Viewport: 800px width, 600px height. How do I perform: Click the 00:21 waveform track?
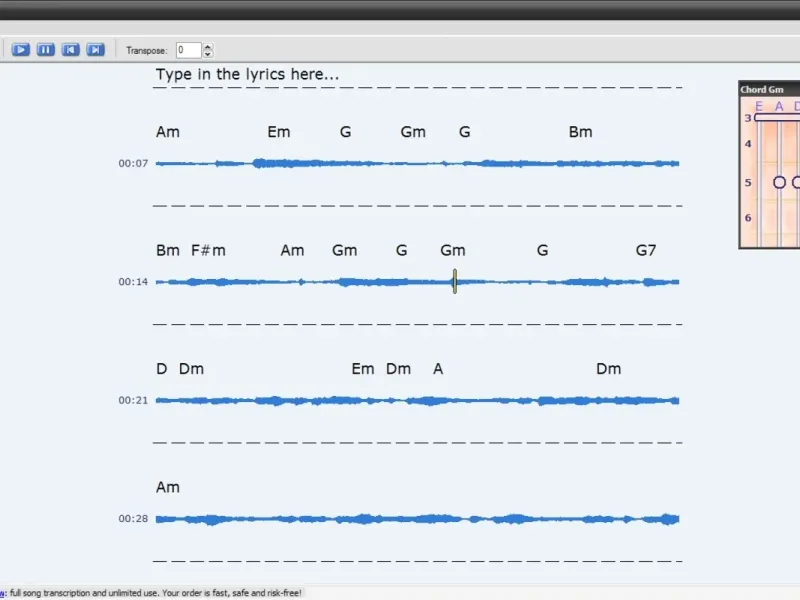click(x=417, y=401)
